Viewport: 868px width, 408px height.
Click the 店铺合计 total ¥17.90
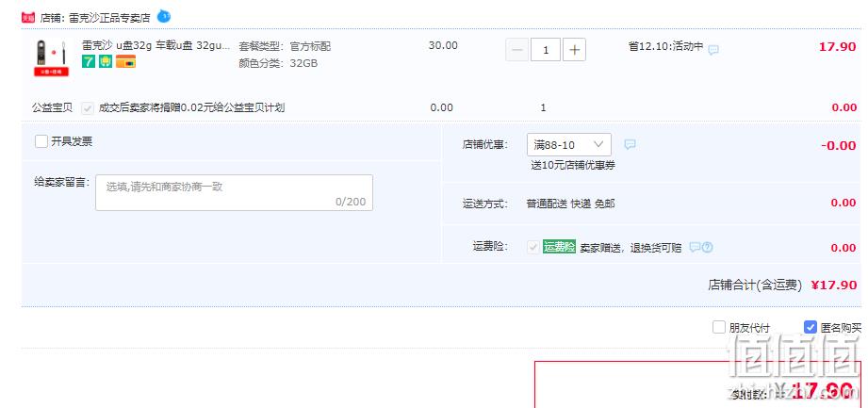(x=834, y=286)
